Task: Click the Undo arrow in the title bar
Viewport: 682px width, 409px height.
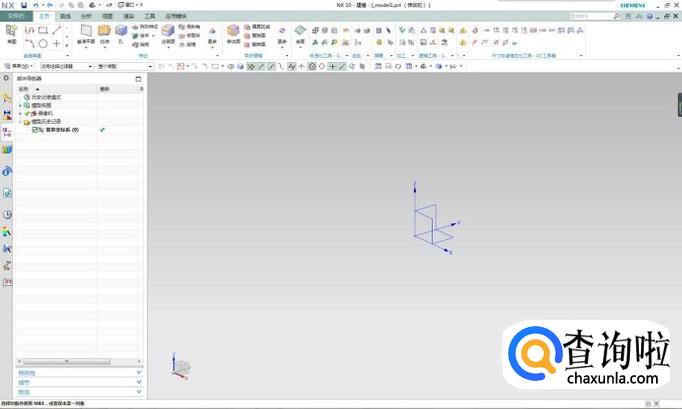Action: pos(36,5)
